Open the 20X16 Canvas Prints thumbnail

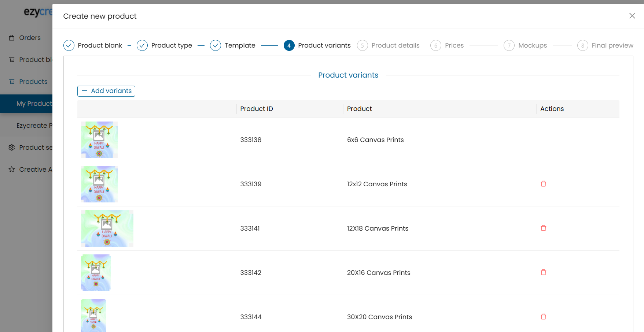(x=96, y=273)
